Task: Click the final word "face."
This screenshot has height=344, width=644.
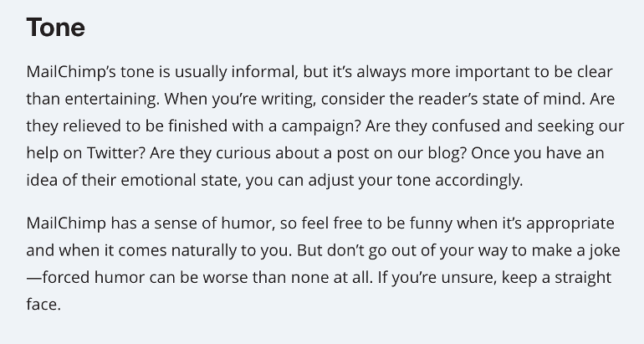Action: pos(43,304)
